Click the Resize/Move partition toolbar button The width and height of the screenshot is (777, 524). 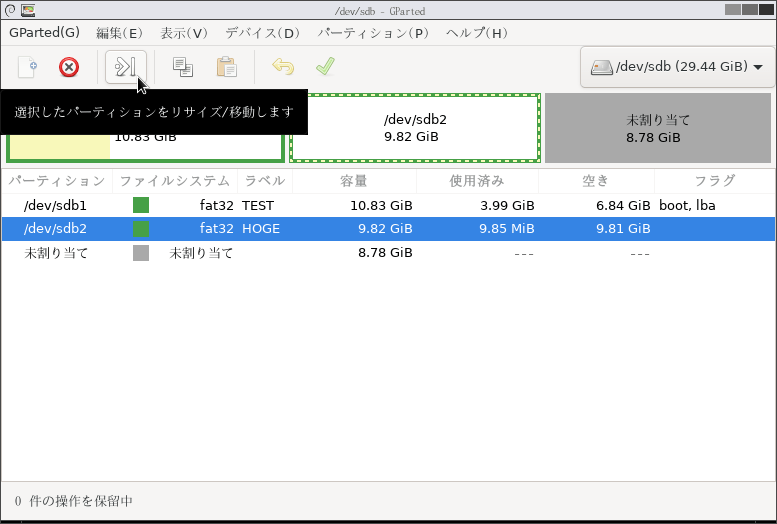(x=126, y=66)
